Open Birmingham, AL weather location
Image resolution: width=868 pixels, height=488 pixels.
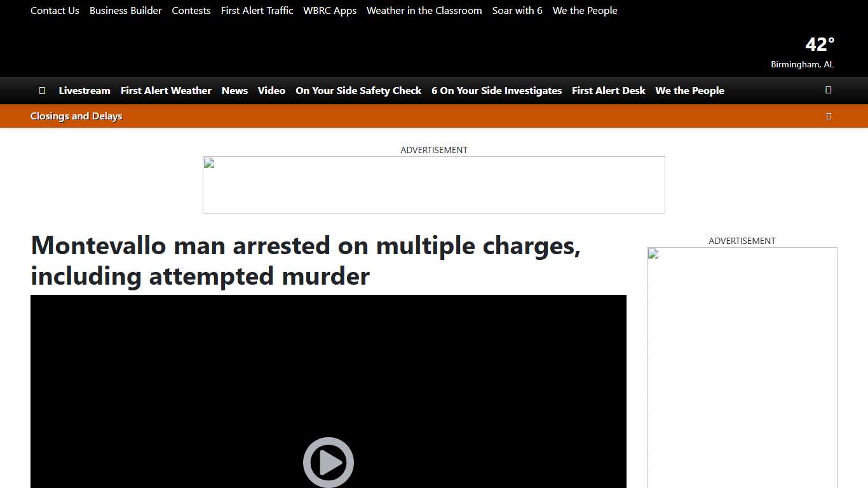point(802,64)
